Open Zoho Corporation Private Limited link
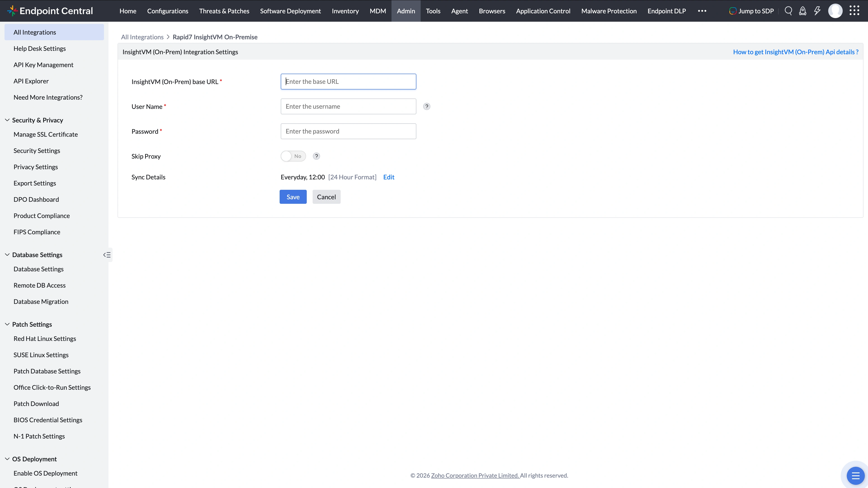 (475, 476)
